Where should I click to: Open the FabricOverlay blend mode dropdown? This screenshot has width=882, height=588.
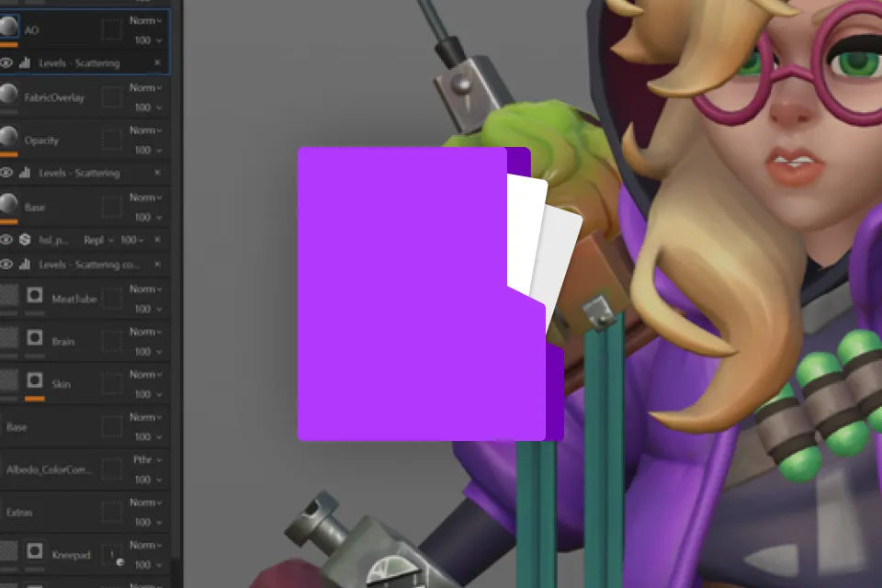click(146, 88)
